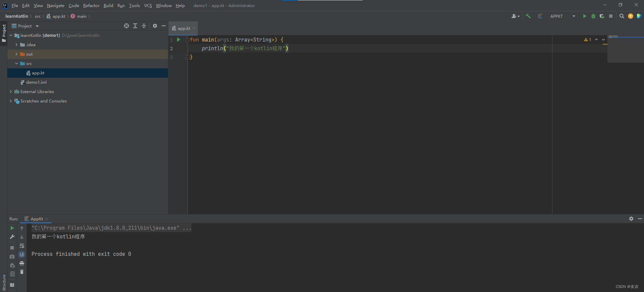Expand the out folder
The image size is (644, 292).
16,54
